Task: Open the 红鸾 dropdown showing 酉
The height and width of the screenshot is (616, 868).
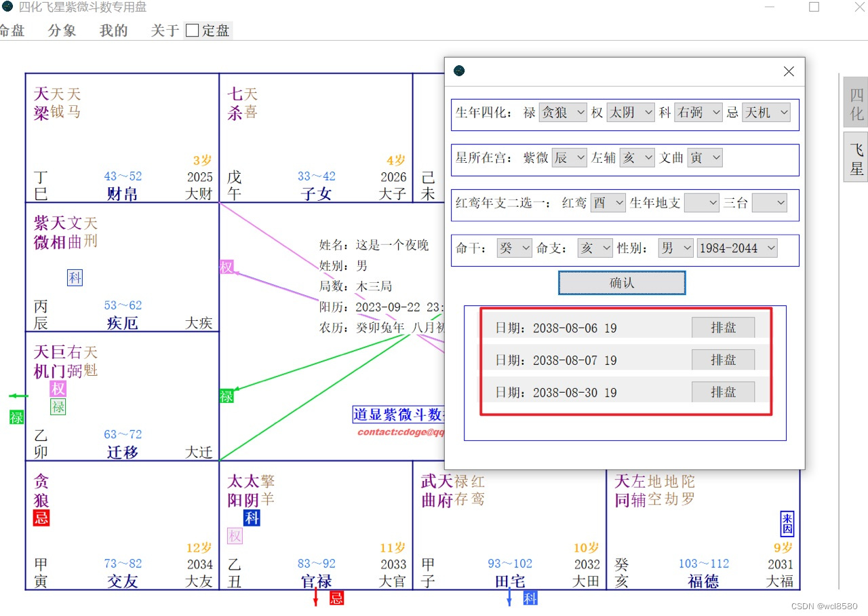Action: point(608,203)
